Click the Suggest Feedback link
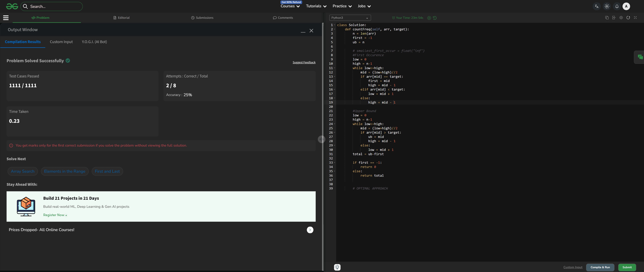This screenshot has height=272, width=644. [x=304, y=62]
